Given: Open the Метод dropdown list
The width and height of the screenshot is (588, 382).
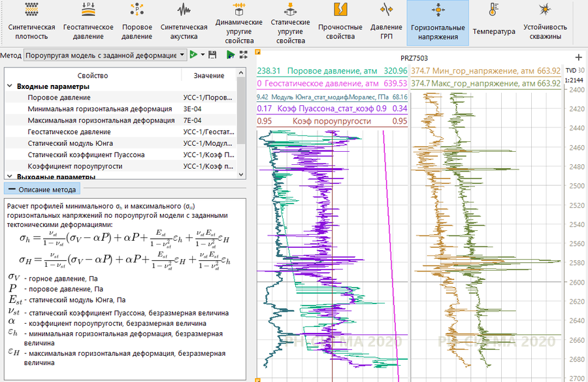Looking at the screenshot, I should pyautogui.click(x=182, y=56).
